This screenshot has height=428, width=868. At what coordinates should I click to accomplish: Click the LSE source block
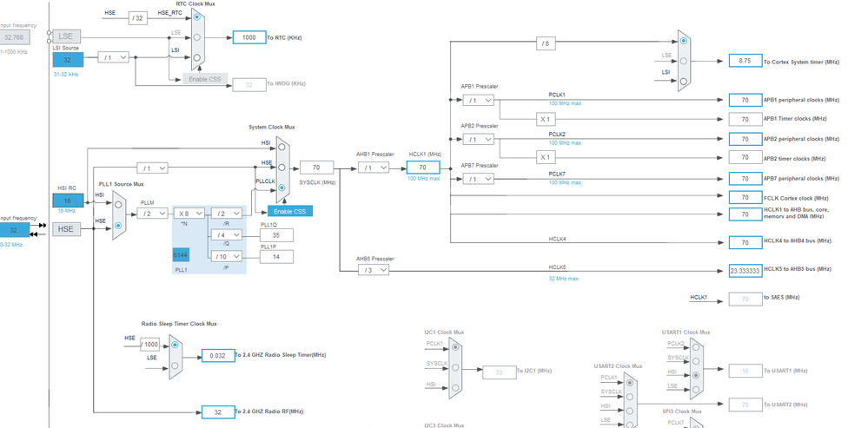click(66, 37)
